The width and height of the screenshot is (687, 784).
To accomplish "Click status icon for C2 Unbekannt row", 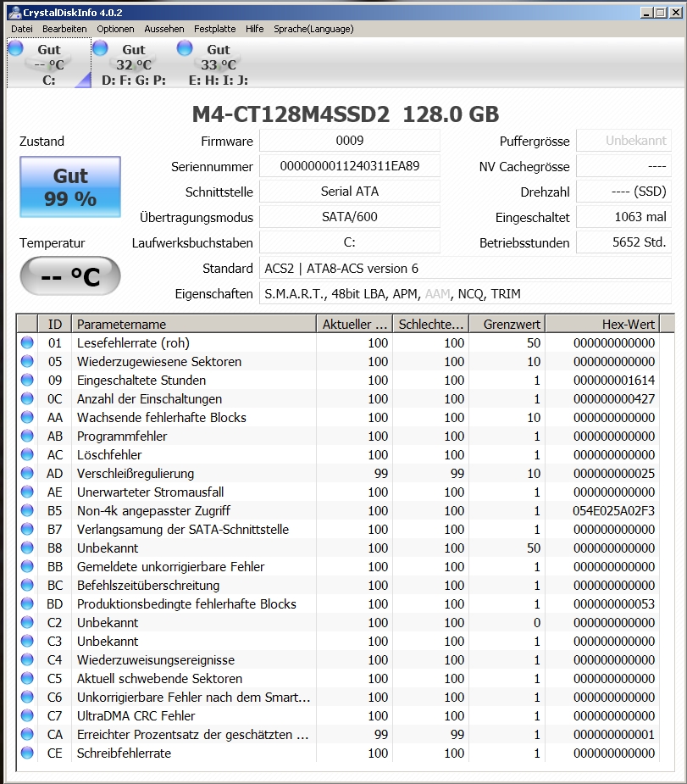I will pos(27,622).
